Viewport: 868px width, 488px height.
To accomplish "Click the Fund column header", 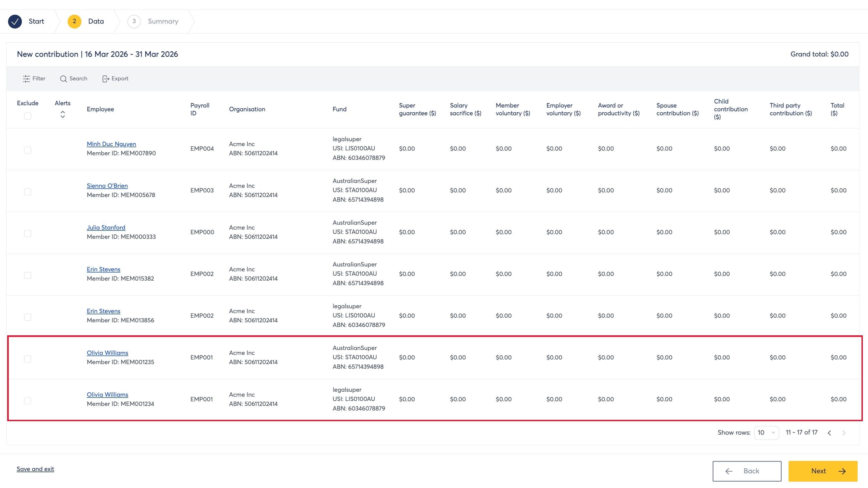I will pyautogui.click(x=339, y=109).
